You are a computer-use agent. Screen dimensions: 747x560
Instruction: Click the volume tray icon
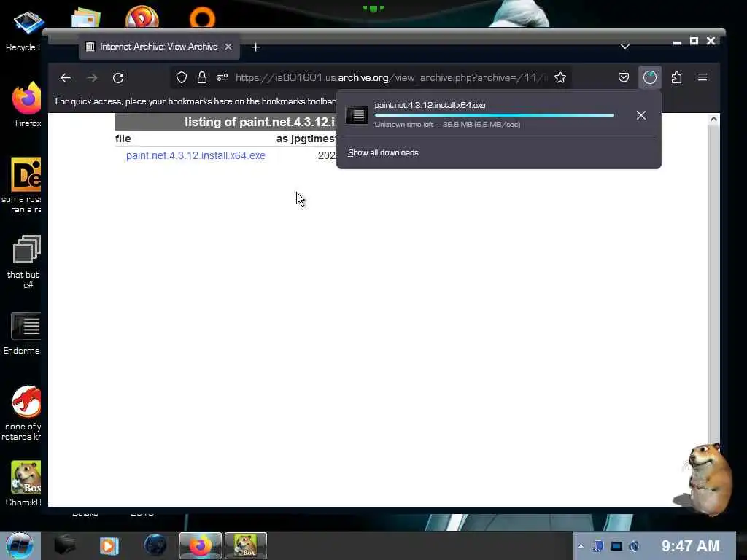(634, 546)
